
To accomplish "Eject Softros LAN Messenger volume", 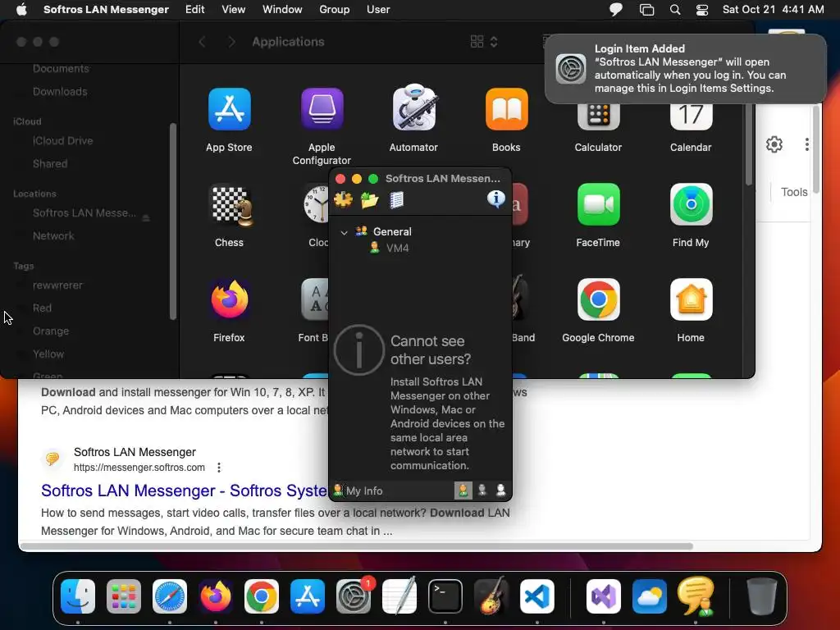I will [146, 217].
